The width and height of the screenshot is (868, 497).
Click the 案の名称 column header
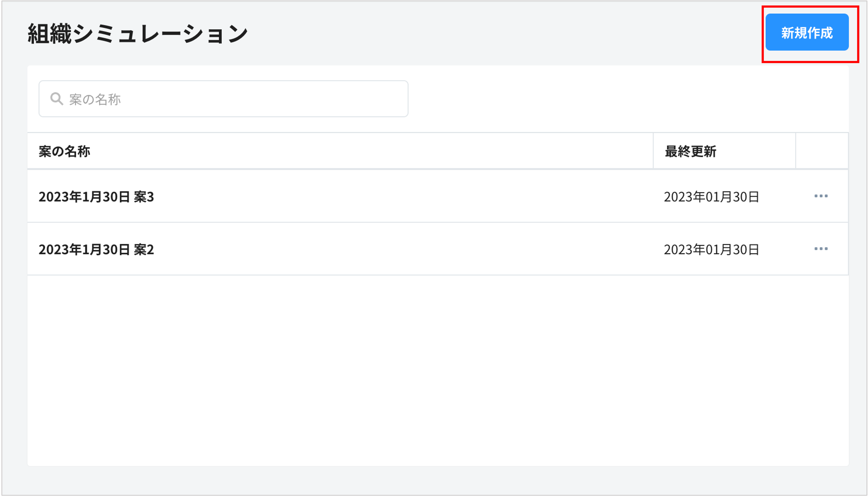click(64, 151)
